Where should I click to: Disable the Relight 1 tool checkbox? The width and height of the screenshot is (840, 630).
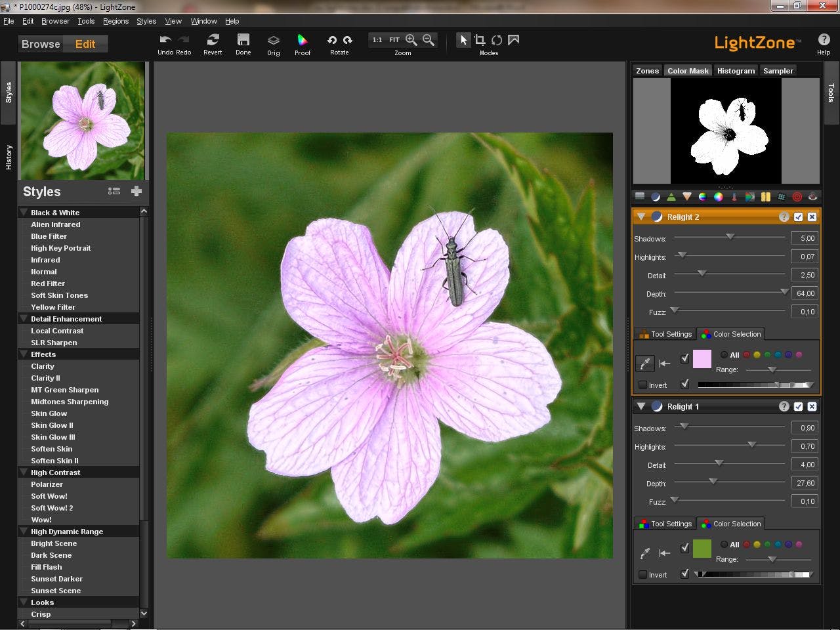pyautogui.click(x=798, y=407)
